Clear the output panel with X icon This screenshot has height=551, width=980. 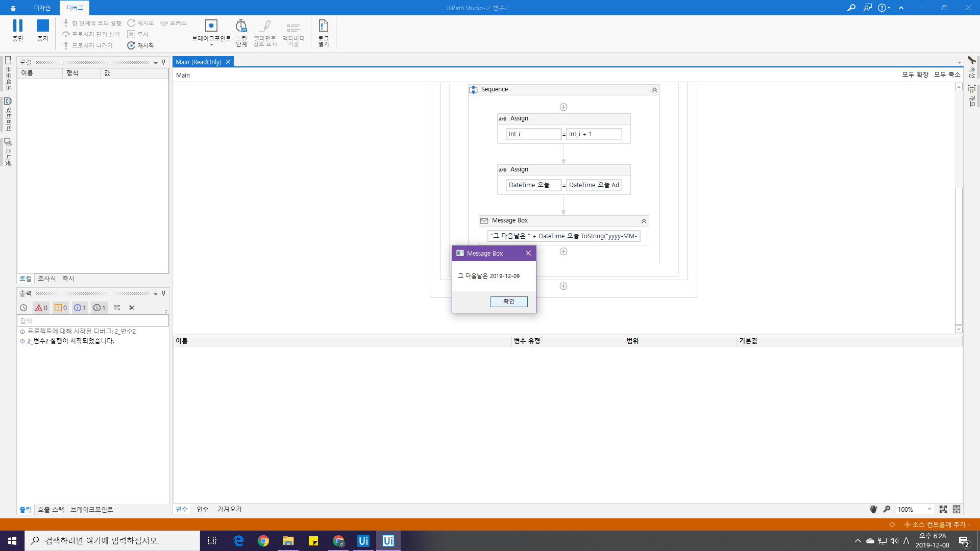click(132, 308)
